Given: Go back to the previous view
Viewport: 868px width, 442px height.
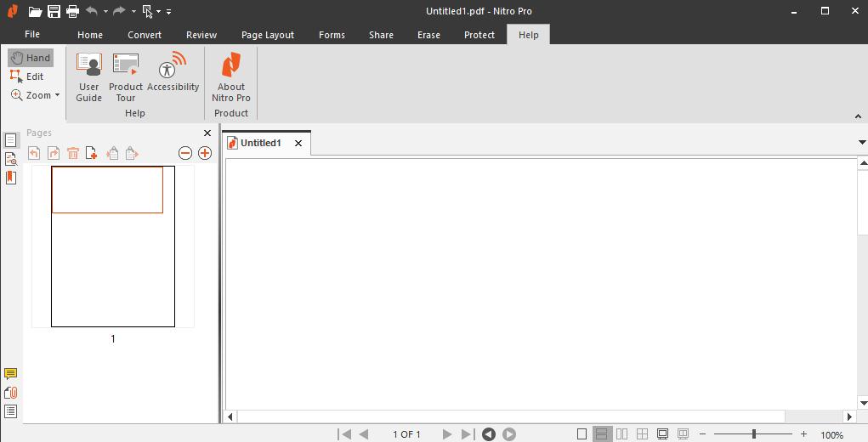Looking at the screenshot, I should tap(489, 434).
